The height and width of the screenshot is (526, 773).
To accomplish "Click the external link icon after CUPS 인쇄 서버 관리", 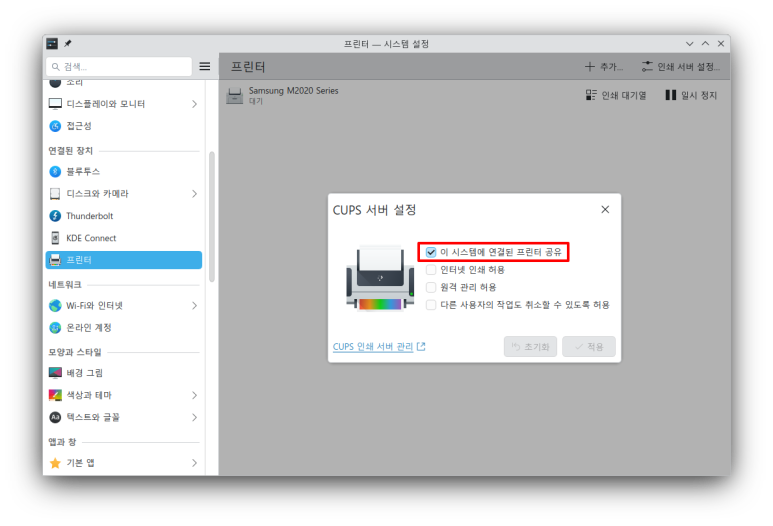I will [x=421, y=347].
